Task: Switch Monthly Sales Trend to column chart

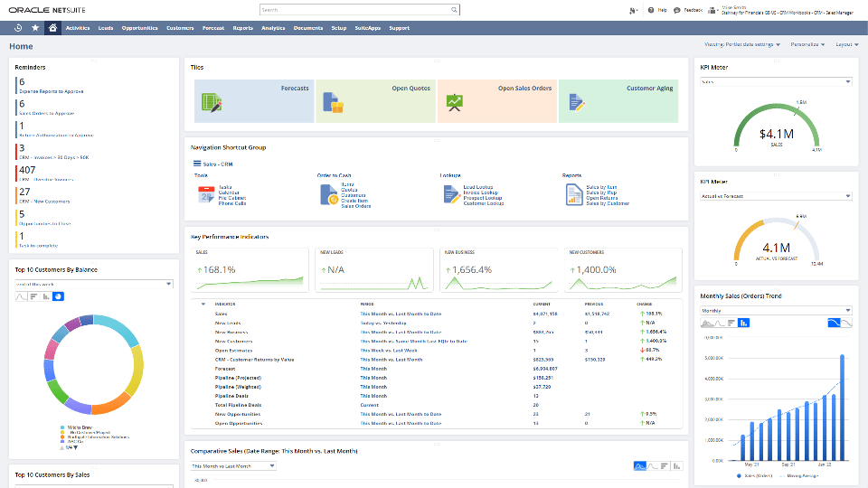Action: coord(743,322)
